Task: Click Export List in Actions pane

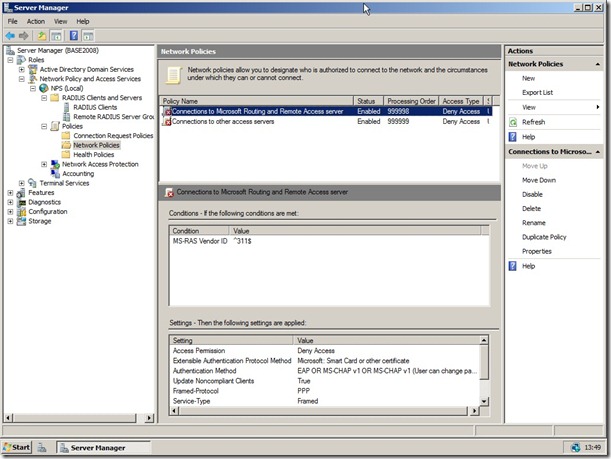Action: [x=537, y=93]
